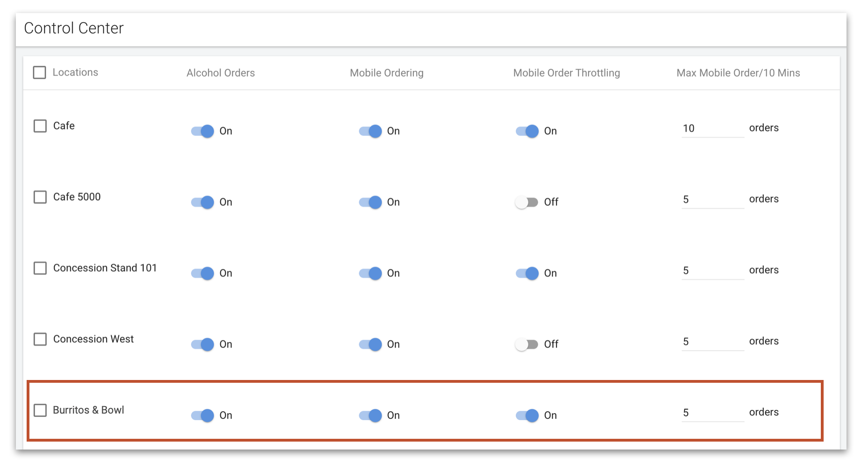
Task: Click the Alcohol Orders column header
Action: pyautogui.click(x=221, y=73)
